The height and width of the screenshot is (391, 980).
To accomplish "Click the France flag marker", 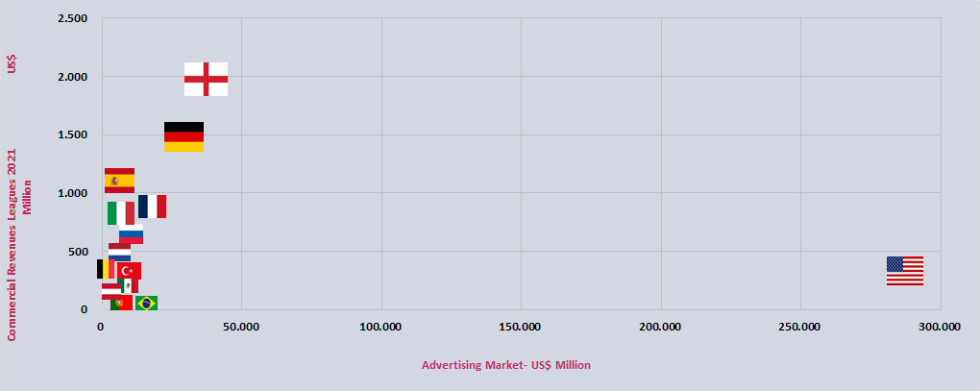I will point(152,207).
